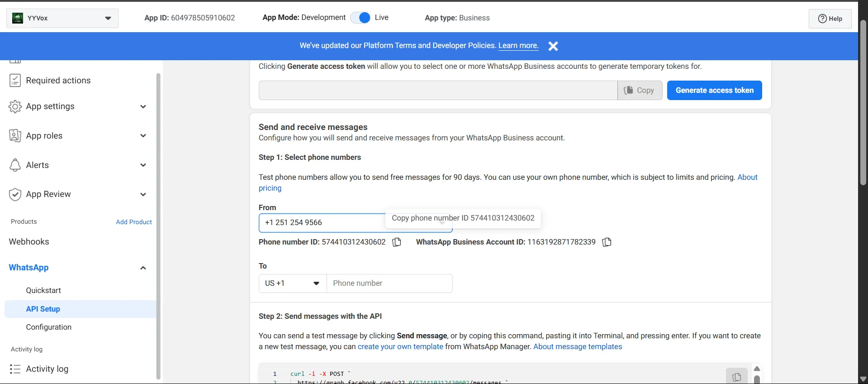This screenshot has height=384, width=868.
Task: Expand the Alerts chevron
Action: pos(143,165)
